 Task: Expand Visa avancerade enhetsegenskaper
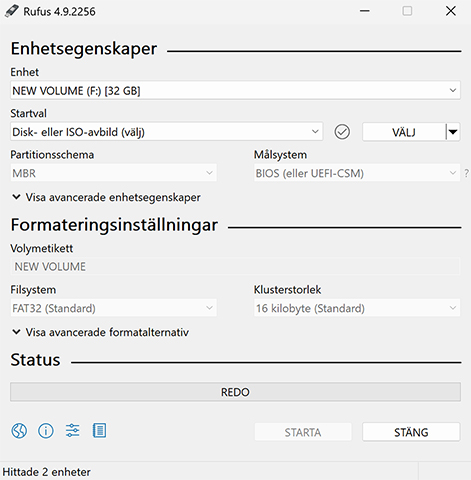(x=106, y=197)
